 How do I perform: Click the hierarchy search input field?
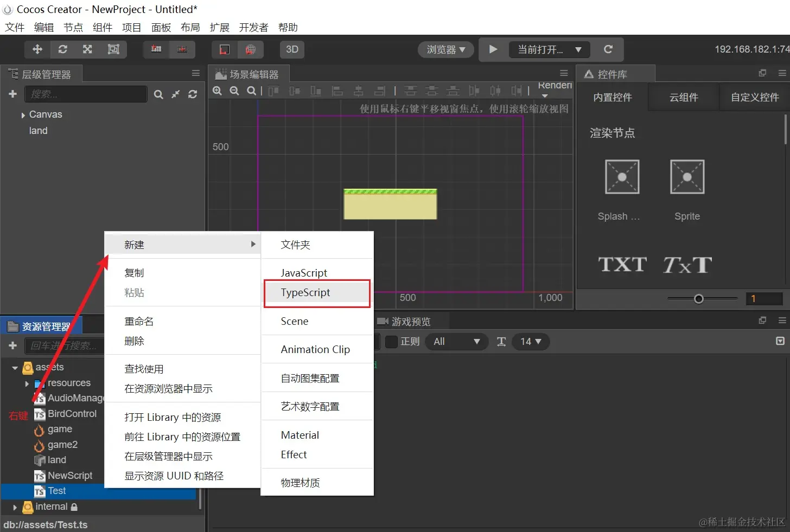coord(86,94)
